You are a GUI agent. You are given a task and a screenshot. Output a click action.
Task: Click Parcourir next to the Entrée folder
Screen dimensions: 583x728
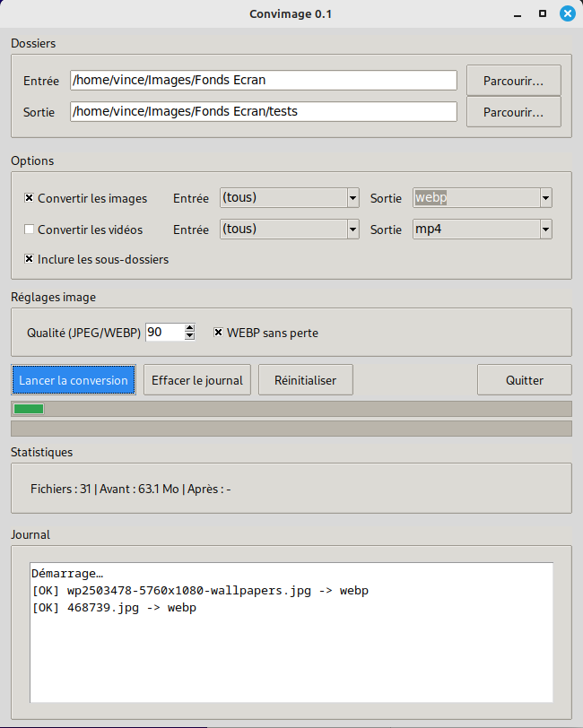pyautogui.click(x=513, y=81)
